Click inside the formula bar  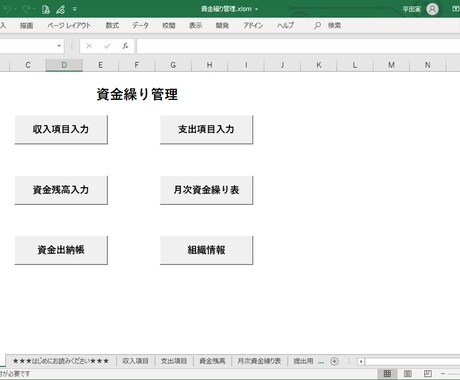click(x=298, y=46)
